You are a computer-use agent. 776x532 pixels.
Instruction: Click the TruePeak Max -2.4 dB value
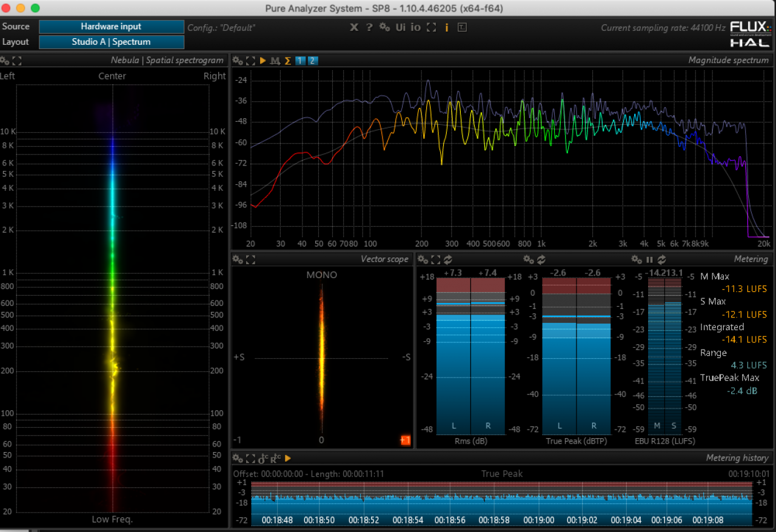tap(742, 391)
